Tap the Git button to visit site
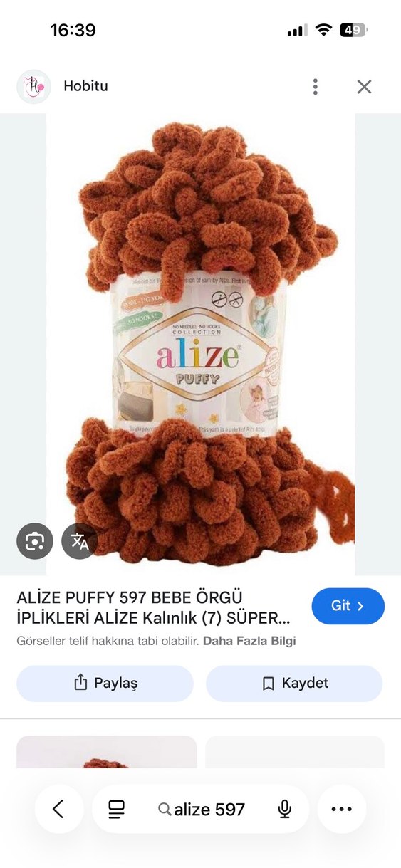 [348, 606]
